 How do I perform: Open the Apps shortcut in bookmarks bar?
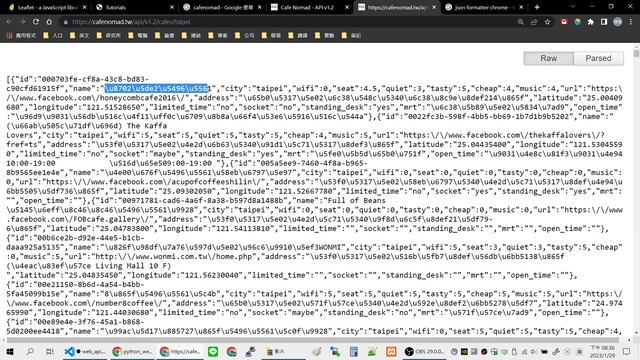[21, 36]
